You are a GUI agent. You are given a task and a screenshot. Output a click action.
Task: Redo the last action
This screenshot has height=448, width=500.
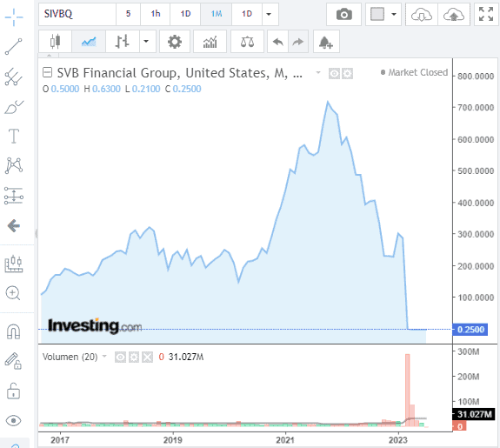[x=298, y=42]
